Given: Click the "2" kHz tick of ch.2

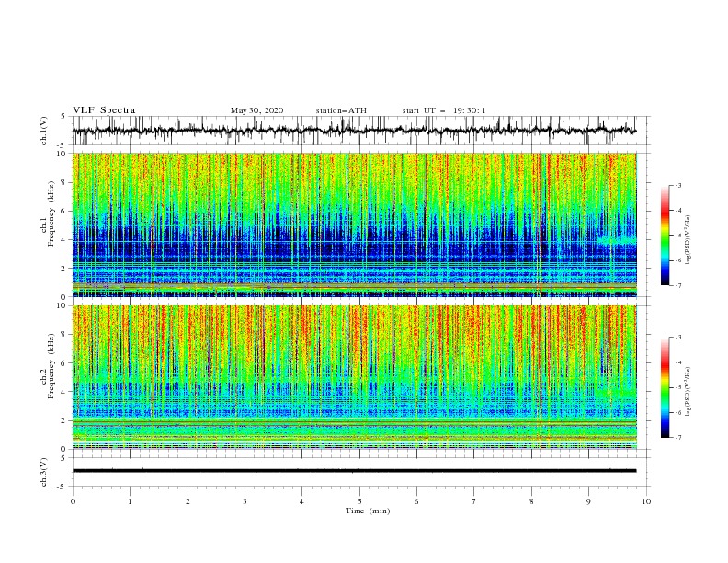Looking at the screenshot, I should [x=65, y=420].
